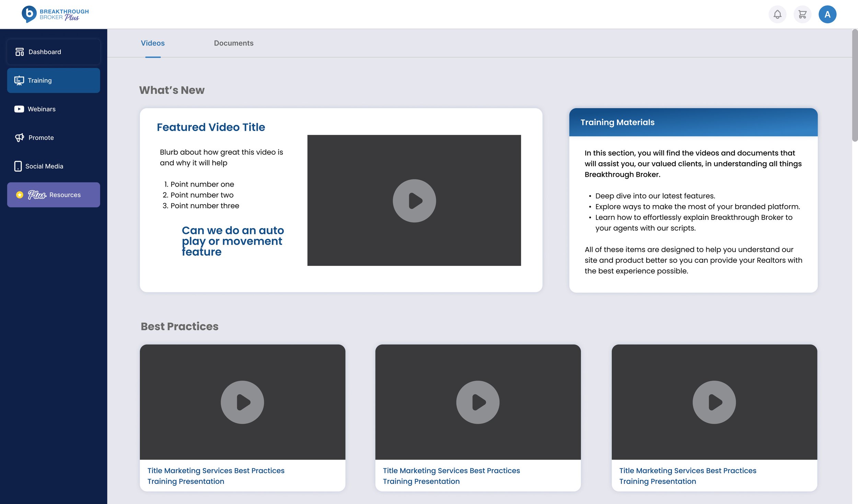Play the first Best Practices video
Viewport: 858px width, 504px height.
pos(242,402)
